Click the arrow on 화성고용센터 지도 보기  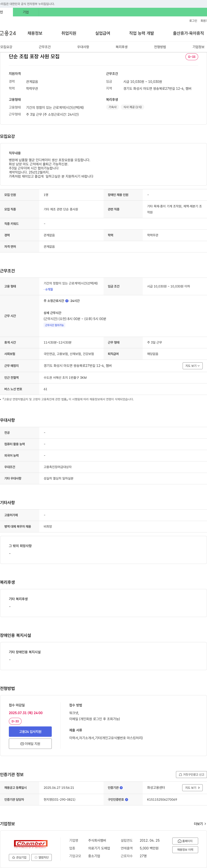pyautogui.click(x=199, y=788)
